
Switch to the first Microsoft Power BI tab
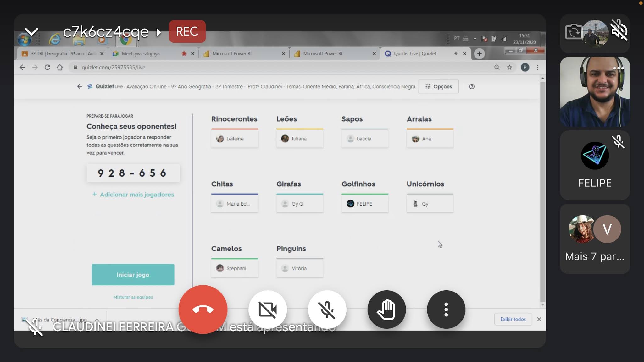(x=244, y=53)
